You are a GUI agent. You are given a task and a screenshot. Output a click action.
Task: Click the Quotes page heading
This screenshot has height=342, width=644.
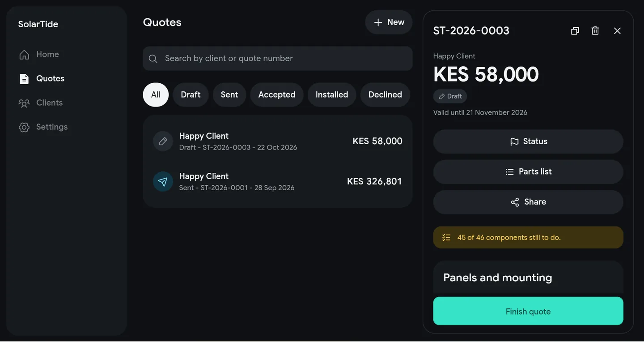click(x=162, y=22)
